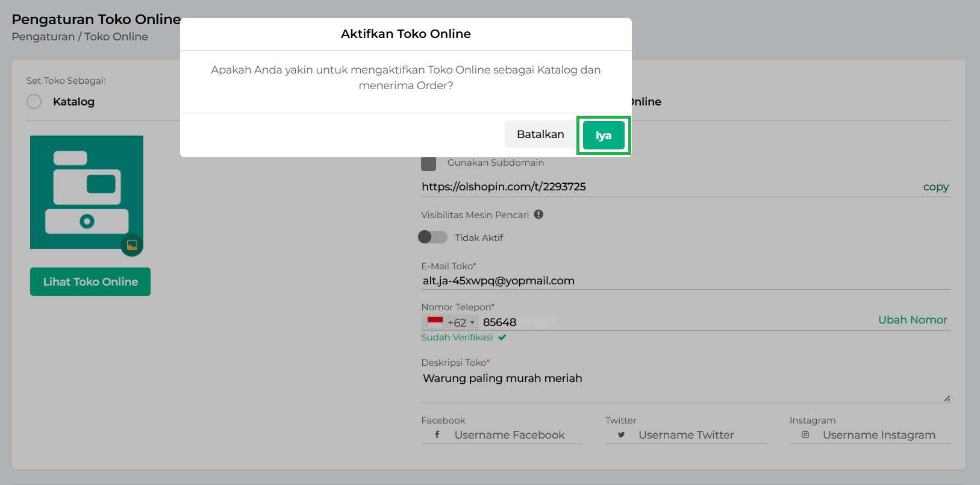Screen dimensions: 980x485
Task: Click the Twitter bird icon
Action: [621, 434]
